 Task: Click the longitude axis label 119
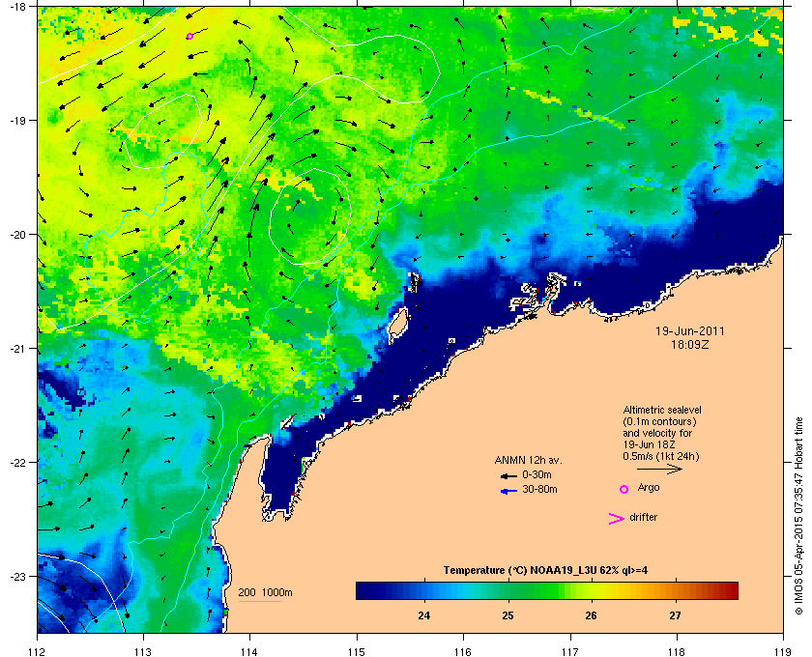point(783,651)
